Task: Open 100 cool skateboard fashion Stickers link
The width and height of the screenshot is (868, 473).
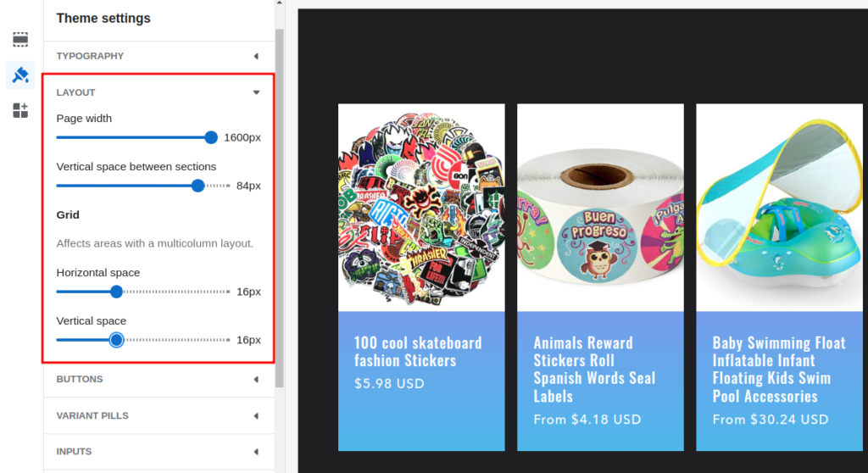Action: tap(418, 352)
